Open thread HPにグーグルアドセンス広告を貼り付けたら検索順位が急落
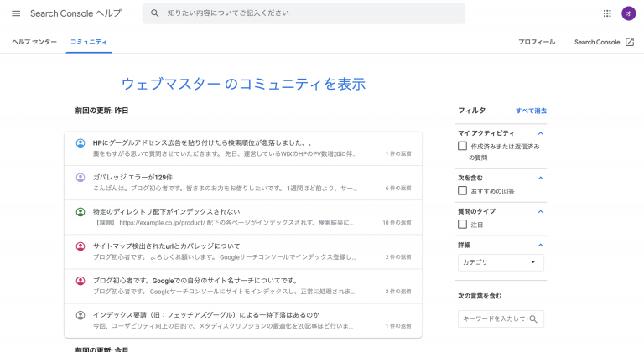The width and height of the screenshot is (644, 352). (x=243, y=148)
